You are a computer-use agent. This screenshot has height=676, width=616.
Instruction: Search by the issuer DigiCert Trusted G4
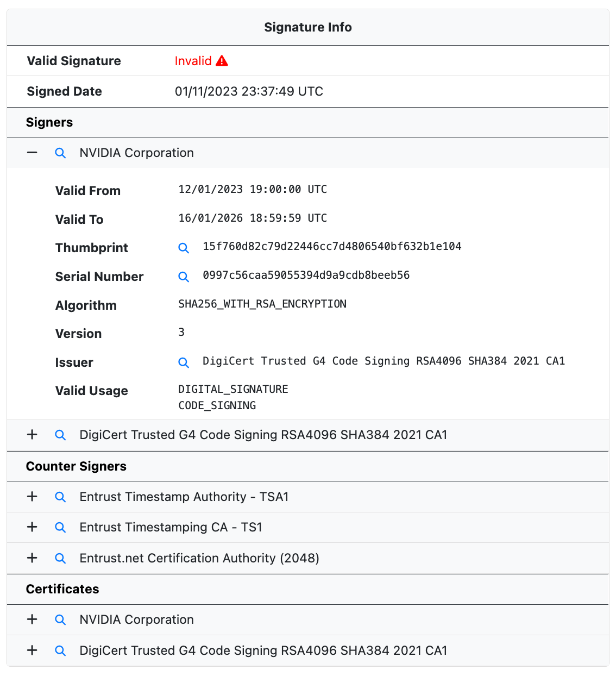[x=184, y=362]
